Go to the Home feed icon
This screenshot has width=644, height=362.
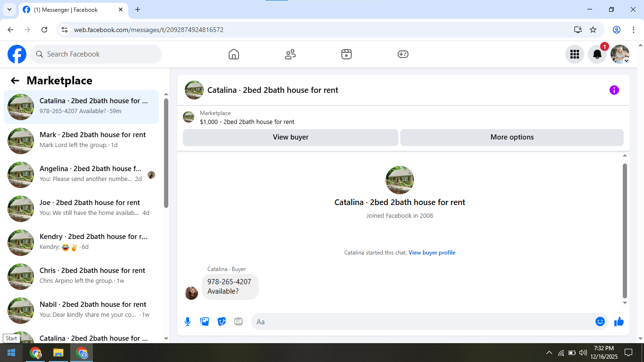pos(234,54)
